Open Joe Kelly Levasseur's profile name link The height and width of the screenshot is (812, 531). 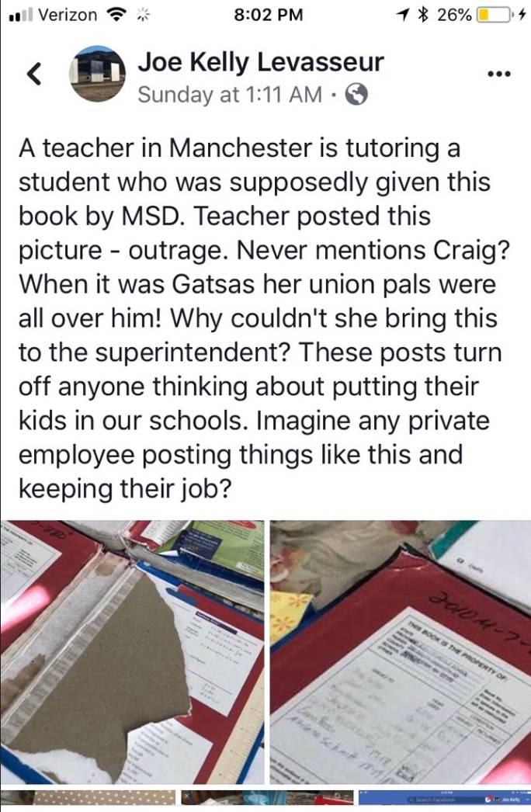point(261,62)
